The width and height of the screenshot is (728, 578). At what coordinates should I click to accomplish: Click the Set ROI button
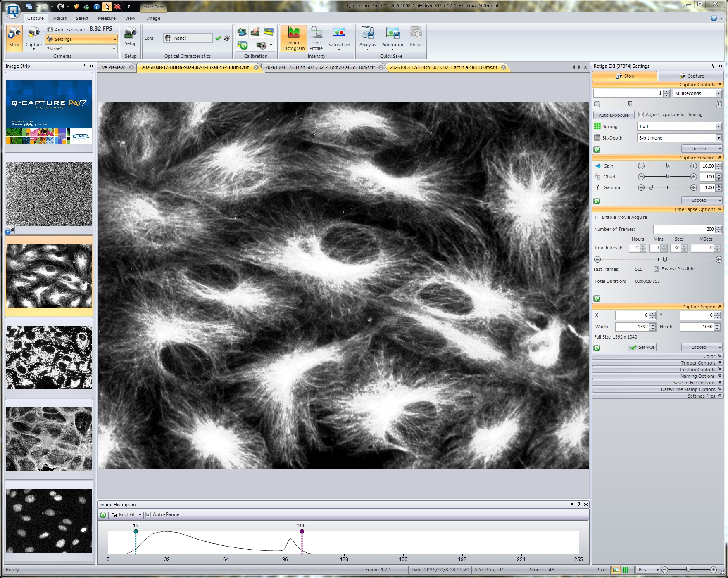coord(642,347)
